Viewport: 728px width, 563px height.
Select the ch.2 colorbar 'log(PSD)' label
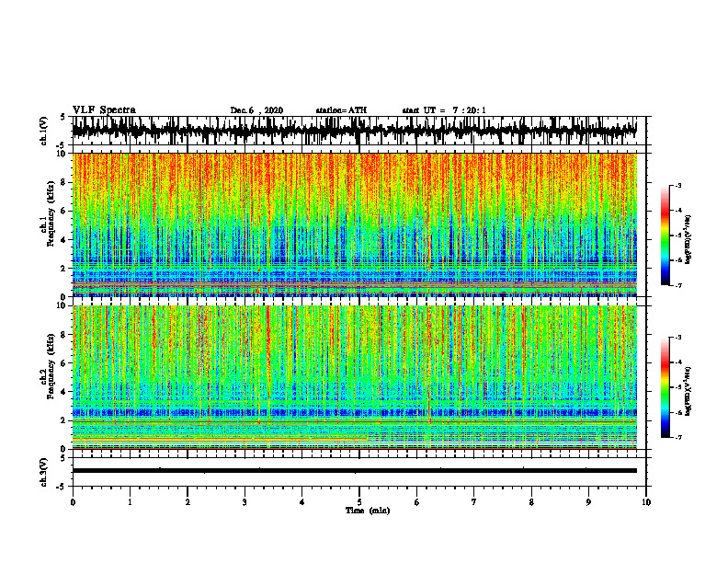pyautogui.click(x=688, y=390)
